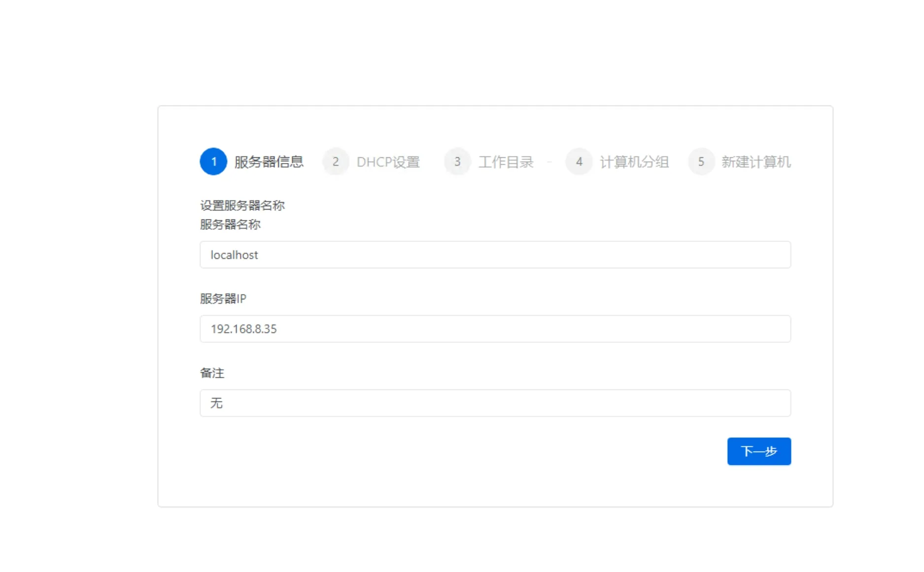Jump to the 新建计算机 step

[x=756, y=161]
